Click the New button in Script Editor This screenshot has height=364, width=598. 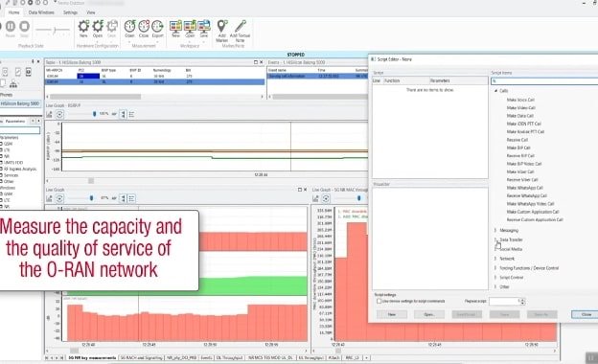click(x=392, y=314)
